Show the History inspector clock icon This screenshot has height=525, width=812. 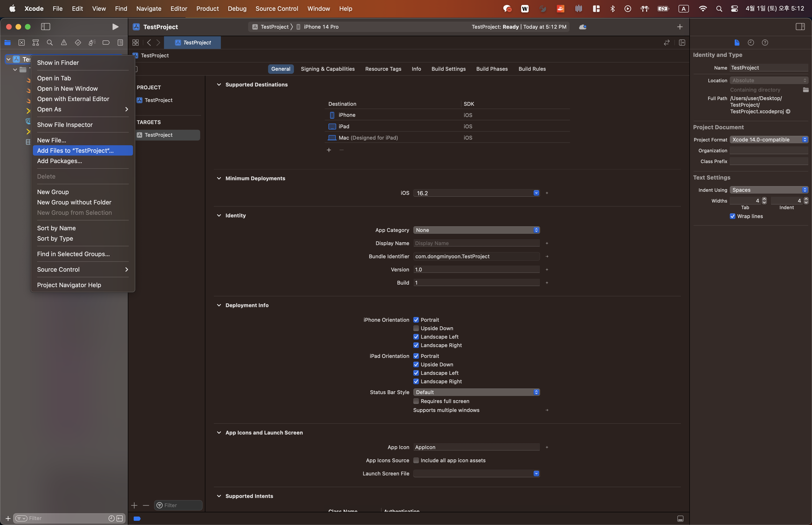(x=751, y=43)
